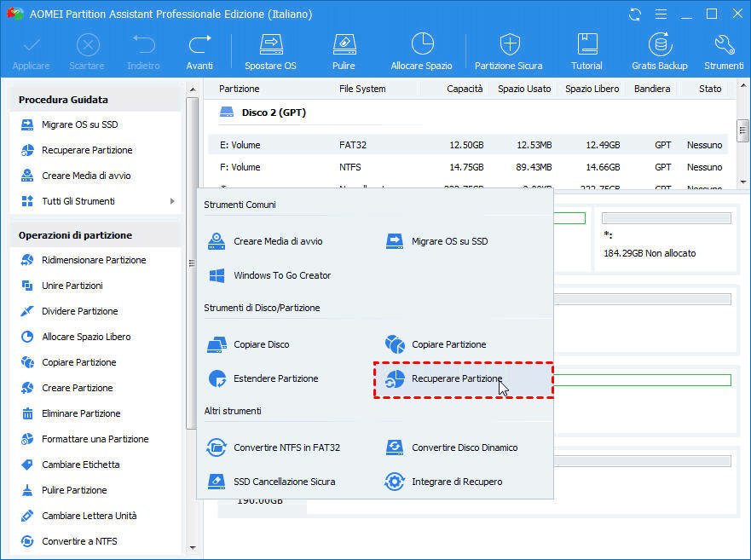Collapse the Procedura Guidata section header

pos(95,100)
